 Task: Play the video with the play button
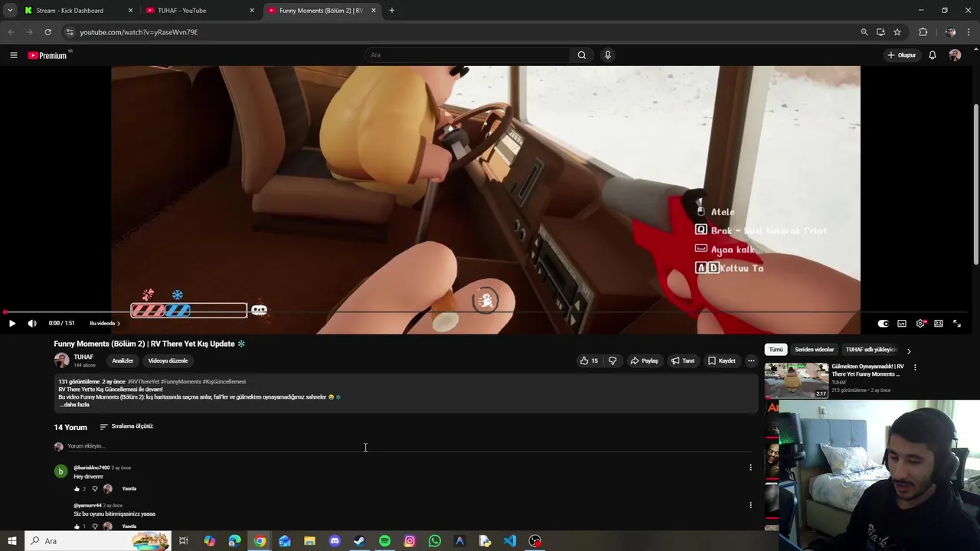11,324
